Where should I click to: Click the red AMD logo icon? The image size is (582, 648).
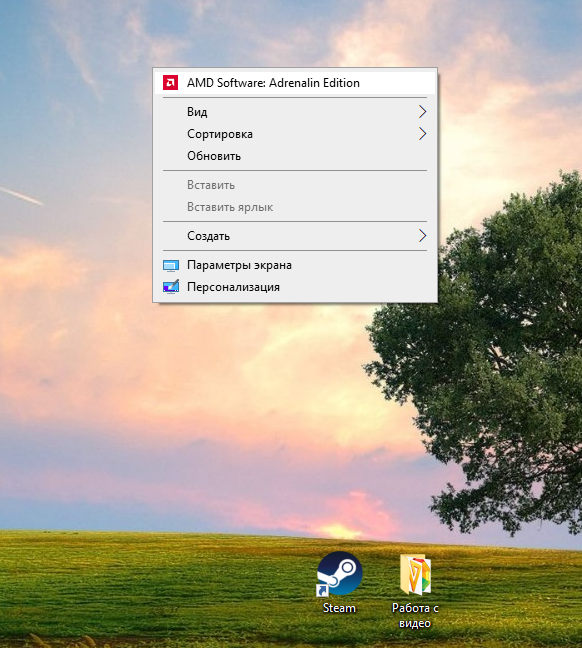(x=170, y=83)
